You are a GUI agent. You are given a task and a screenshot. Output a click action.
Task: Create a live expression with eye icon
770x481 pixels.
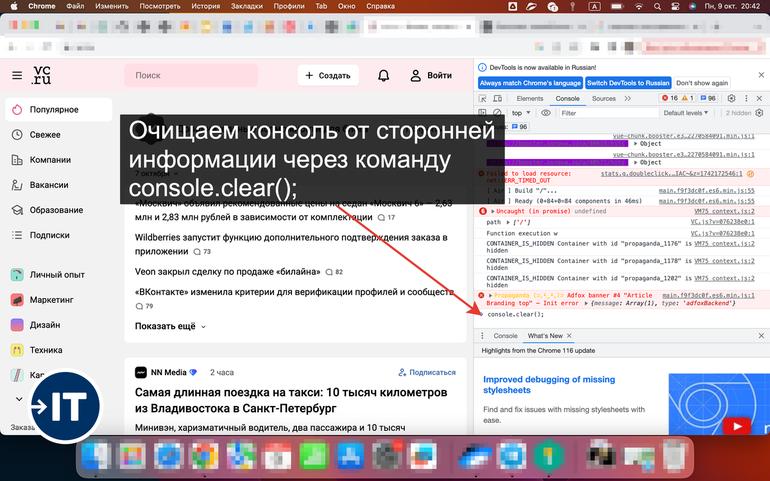546,113
